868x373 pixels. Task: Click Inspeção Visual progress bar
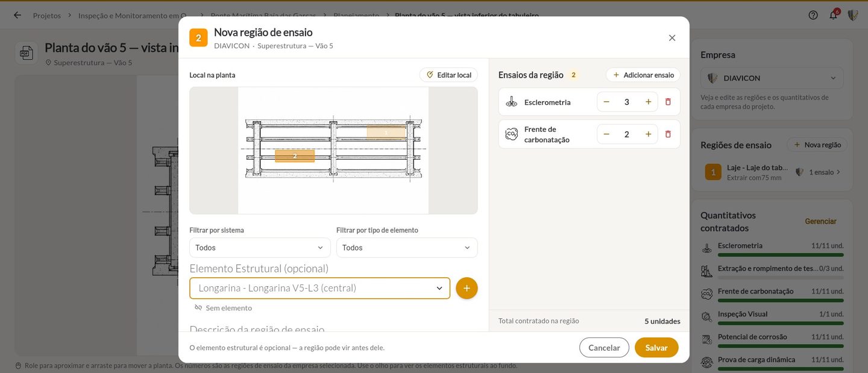781,324
